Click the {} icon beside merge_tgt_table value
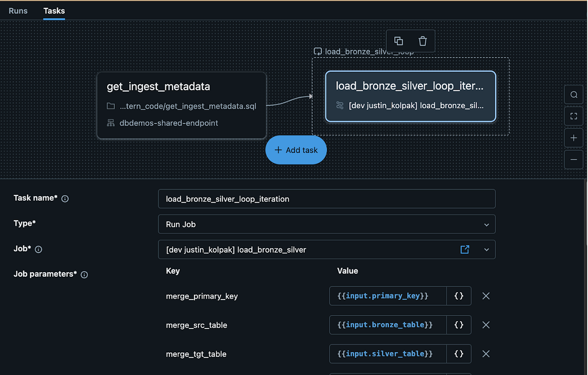Screen dimensions: 588x375 coord(459,353)
